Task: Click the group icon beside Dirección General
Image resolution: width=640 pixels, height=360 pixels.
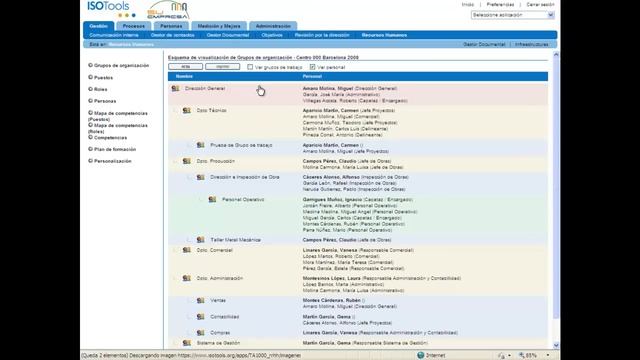Action: 176,88
